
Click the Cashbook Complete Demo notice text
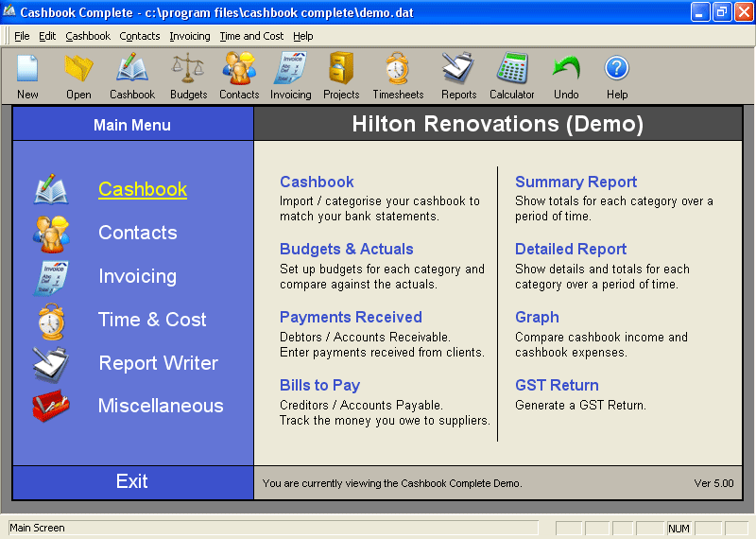pyautogui.click(x=392, y=483)
